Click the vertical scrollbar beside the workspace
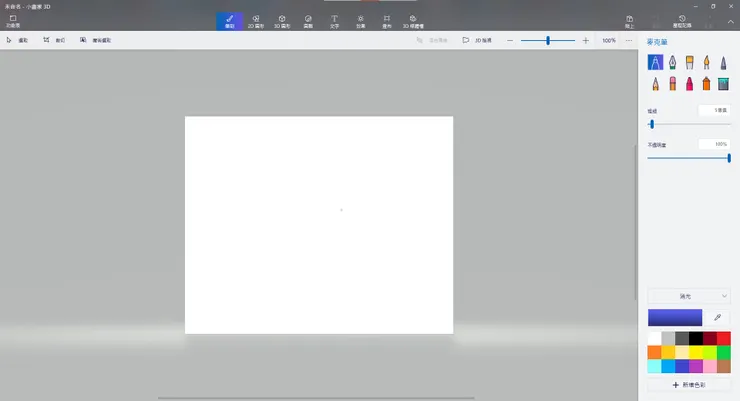 pos(635,222)
